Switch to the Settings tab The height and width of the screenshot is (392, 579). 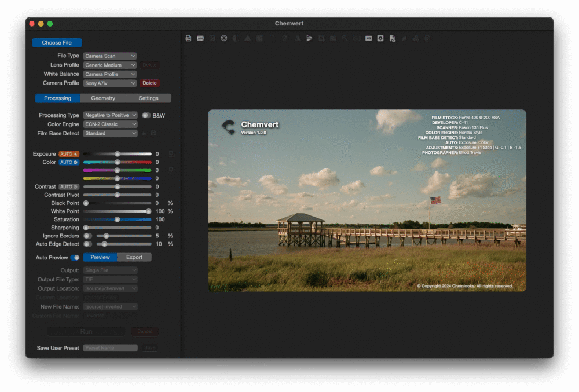coord(148,98)
